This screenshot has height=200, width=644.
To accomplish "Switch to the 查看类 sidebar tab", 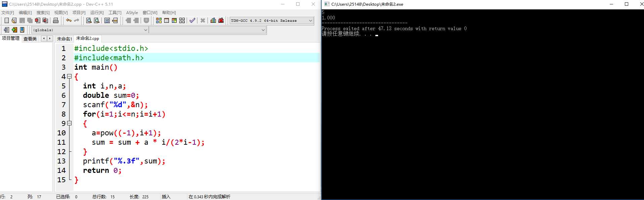I will (30, 39).
